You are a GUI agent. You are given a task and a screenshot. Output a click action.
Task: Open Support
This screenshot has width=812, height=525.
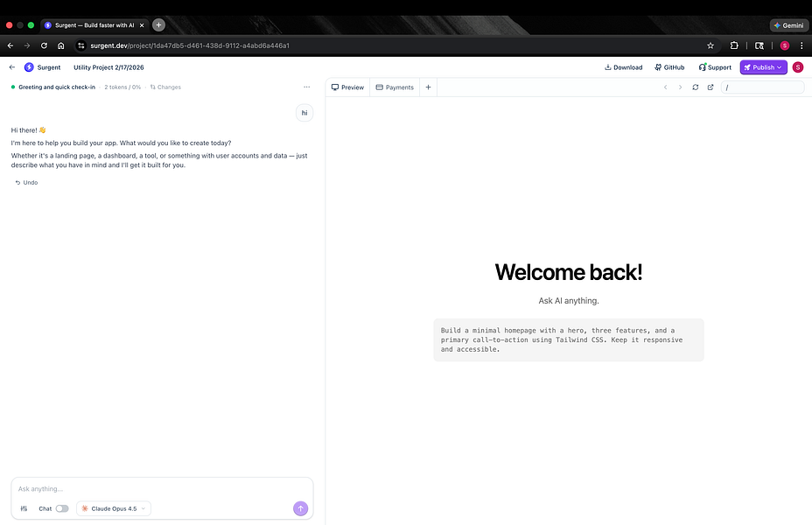click(715, 67)
